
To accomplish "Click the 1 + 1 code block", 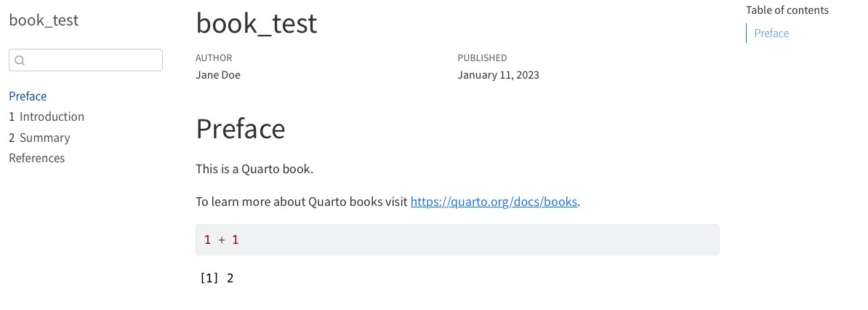I will click(x=457, y=239).
